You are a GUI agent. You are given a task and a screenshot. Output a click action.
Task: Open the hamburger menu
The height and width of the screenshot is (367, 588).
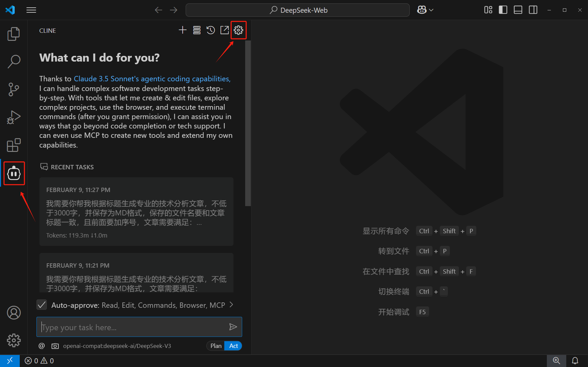click(31, 10)
